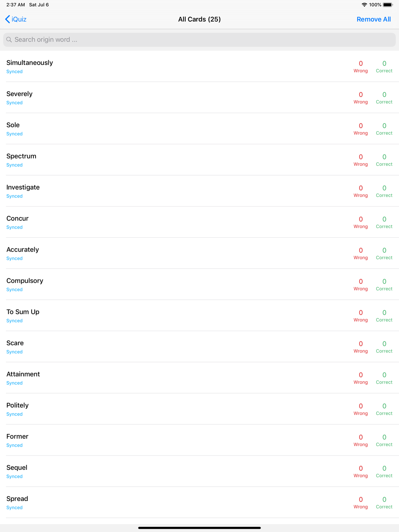Tap the Wi-Fi status icon

pyautogui.click(x=364, y=5)
